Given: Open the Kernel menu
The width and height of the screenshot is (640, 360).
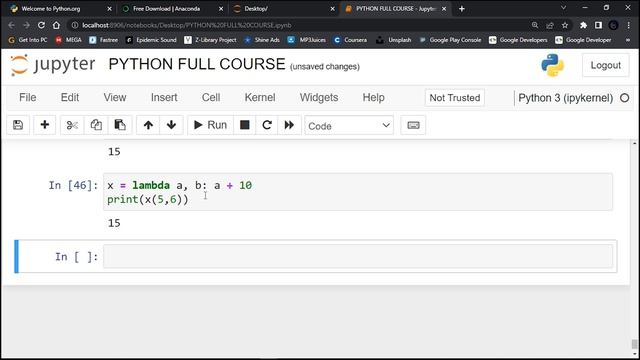Looking at the screenshot, I should coord(260,98).
